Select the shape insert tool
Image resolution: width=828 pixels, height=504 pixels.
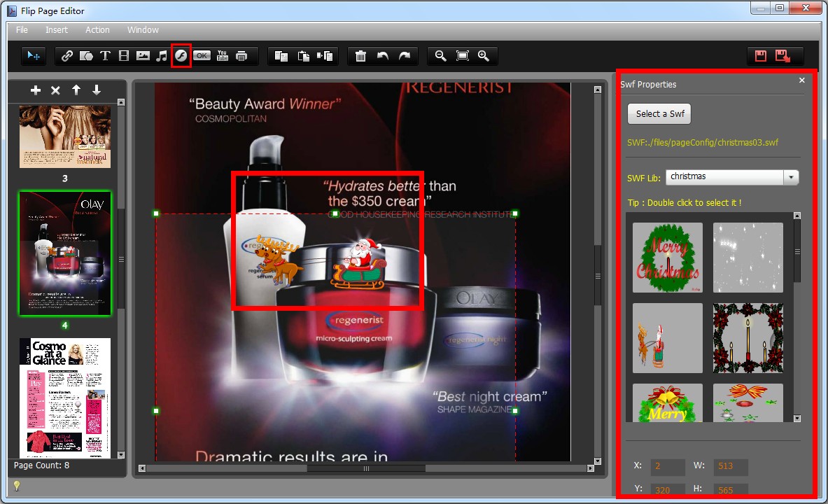86,55
